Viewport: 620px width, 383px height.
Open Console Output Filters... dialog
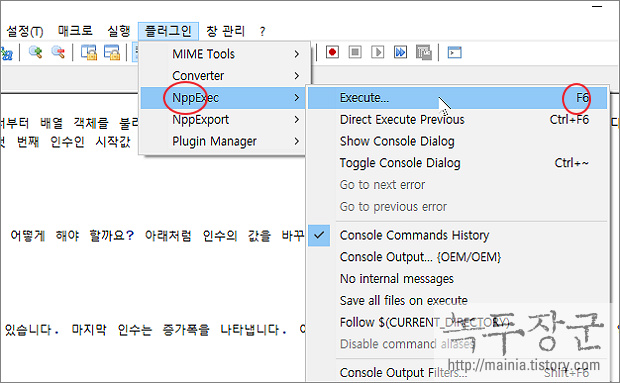pyautogui.click(x=457, y=372)
